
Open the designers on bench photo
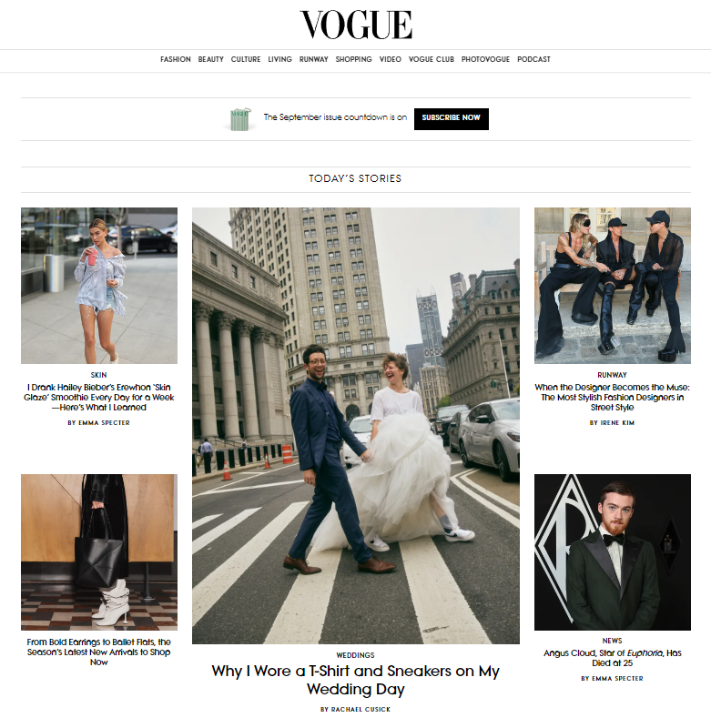point(612,286)
